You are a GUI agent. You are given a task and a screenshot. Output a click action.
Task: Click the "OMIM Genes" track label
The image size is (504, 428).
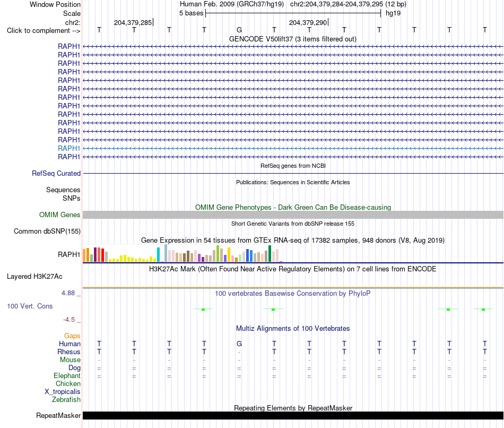click(59, 215)
